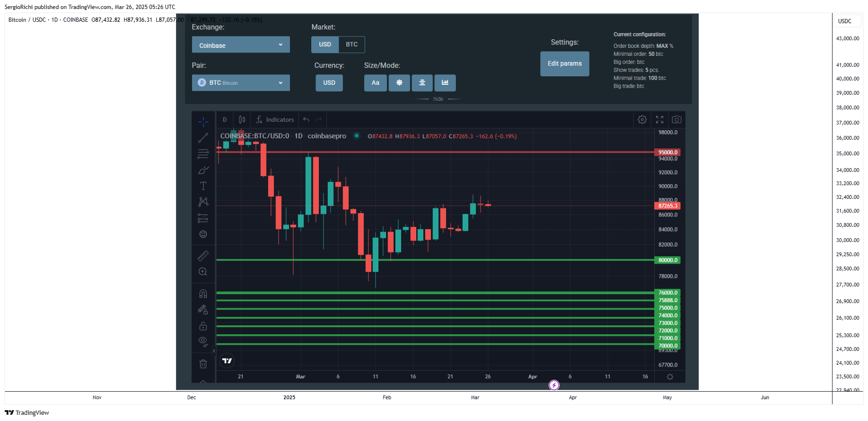Click the hide panel link
The width and height of the screenshot is (868, 421).
438,99
